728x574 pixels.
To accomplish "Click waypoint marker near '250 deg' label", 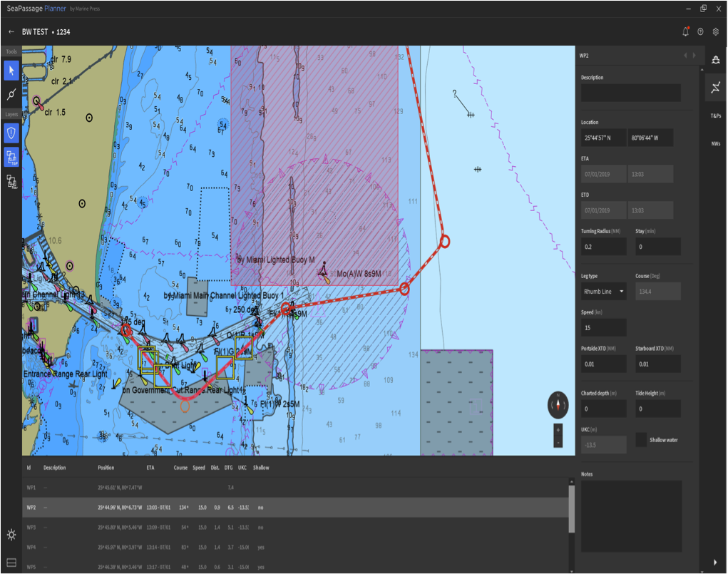I will coord(285,308).
